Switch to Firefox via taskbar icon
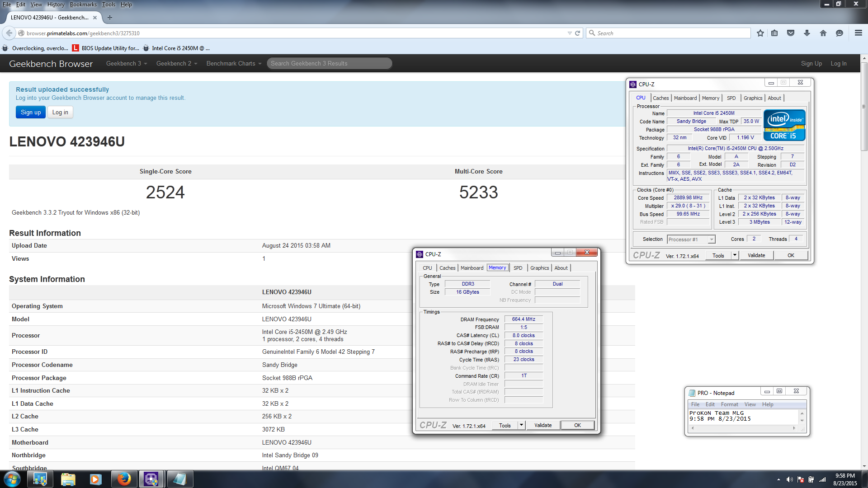868x488 pixels. tap(123, 479)
